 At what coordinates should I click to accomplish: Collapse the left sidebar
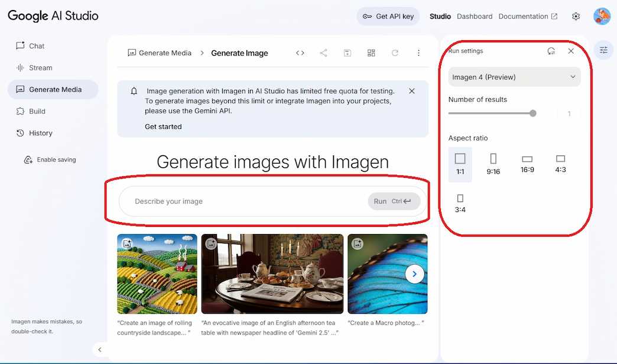pos(100,350)
